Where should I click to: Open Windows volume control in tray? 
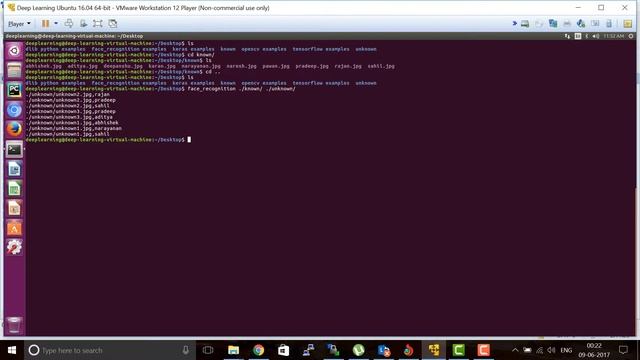[551, 350]
